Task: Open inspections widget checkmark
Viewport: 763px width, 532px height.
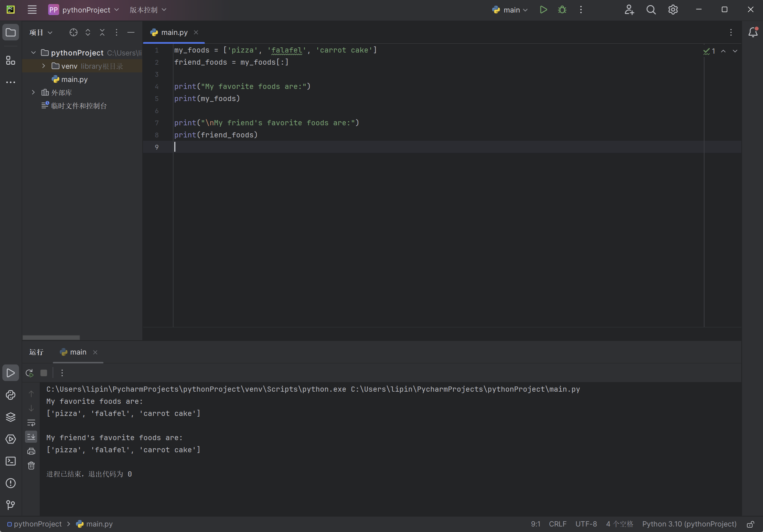Action: point(709,51)
